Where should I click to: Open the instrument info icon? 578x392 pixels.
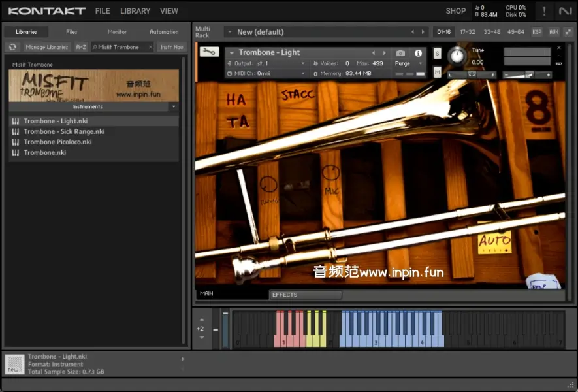click(x=419, y=53)
